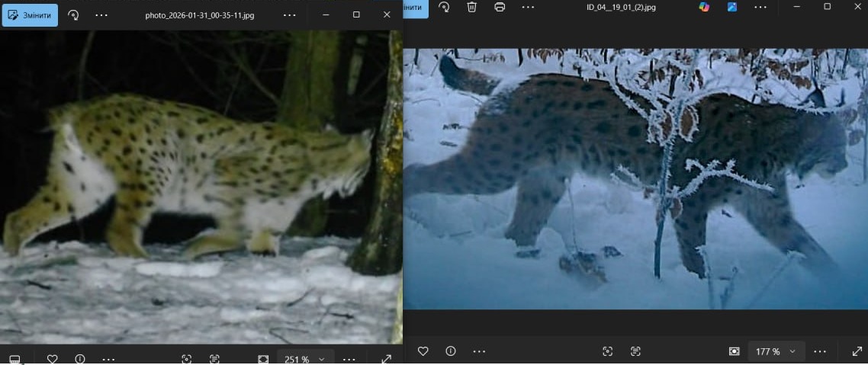Open more options next to right print icon
Viewport: 868px width, 365px height.
click(x=528, y=7)
